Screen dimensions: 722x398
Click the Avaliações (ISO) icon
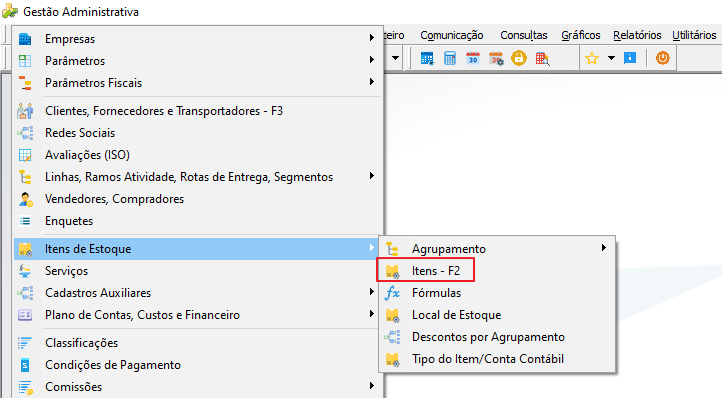(25, 155)
